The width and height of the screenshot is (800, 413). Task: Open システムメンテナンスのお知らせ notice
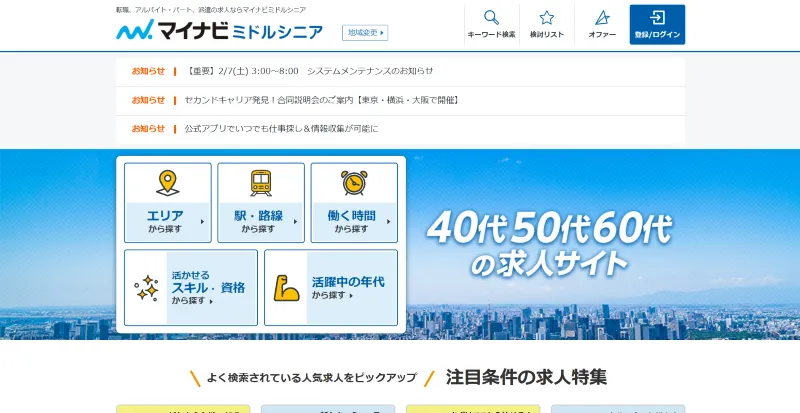coord(309,71)
